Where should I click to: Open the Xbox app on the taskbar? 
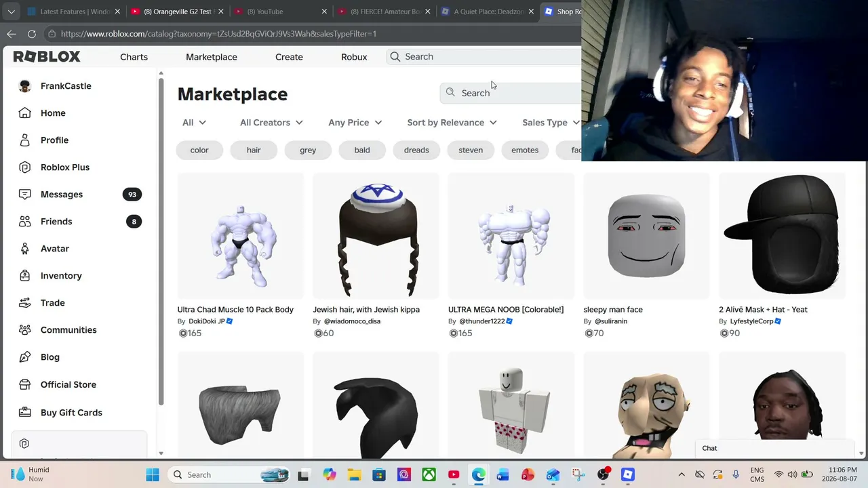(x=429, y=474)
